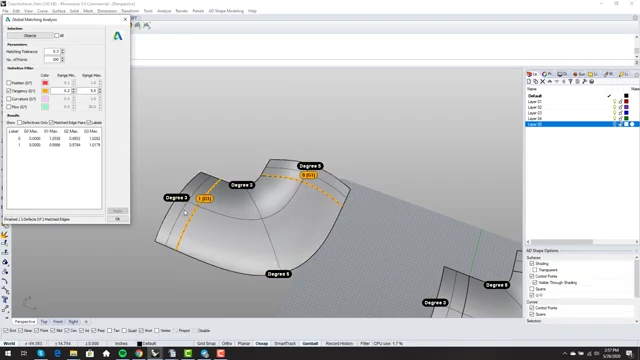Viewport: 640px width, 360px height.
Task: Open Task View on the taskbar
Action: (x=24, y=353)
